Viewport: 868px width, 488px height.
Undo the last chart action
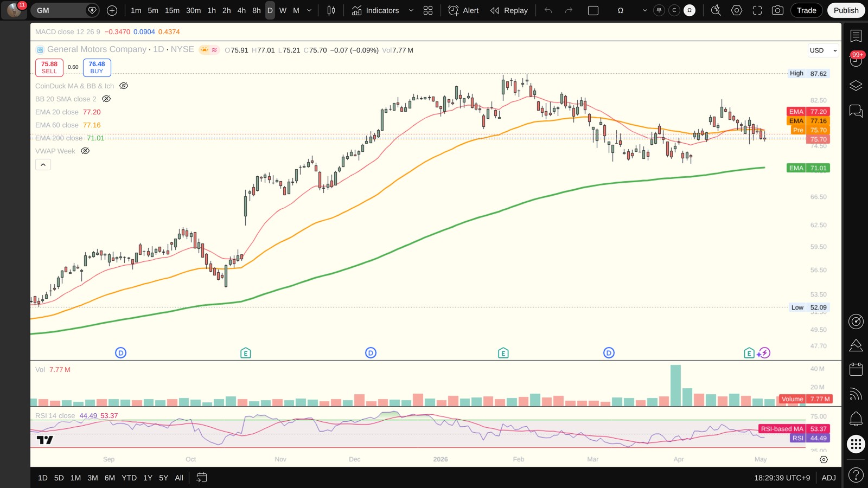[548, 10]
